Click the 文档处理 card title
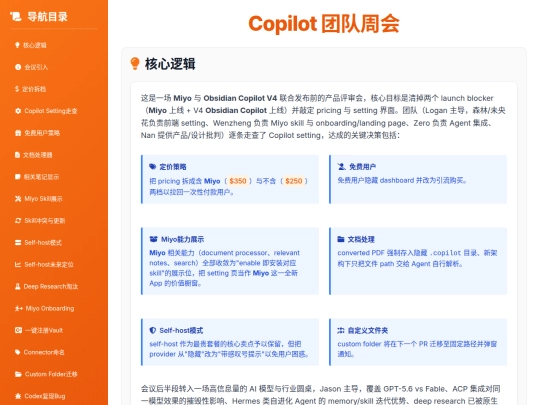This screenshot has width=540, height=405. tap(361, 239)
